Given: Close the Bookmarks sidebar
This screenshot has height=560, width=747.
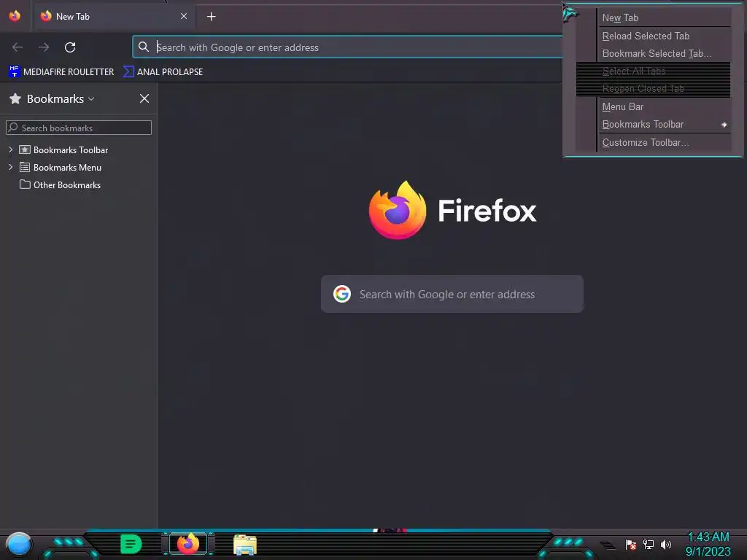Looking at the screenshot, I should 144,98.
